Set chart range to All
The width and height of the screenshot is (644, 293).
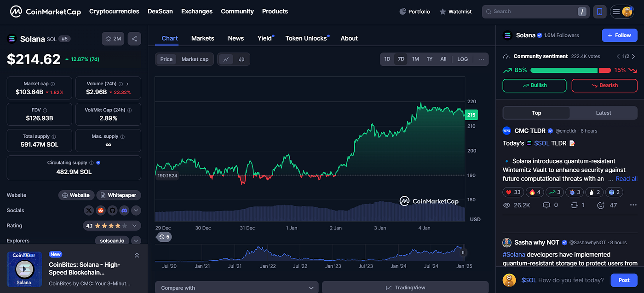[x=443, y=59]
